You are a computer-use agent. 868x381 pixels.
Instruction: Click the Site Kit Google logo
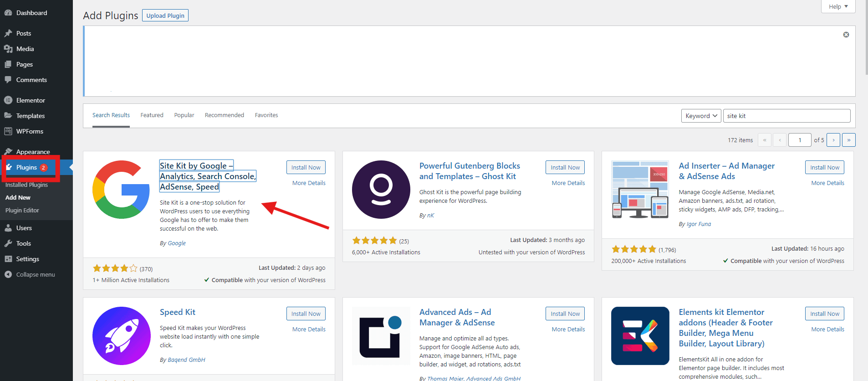click(121, 190)
